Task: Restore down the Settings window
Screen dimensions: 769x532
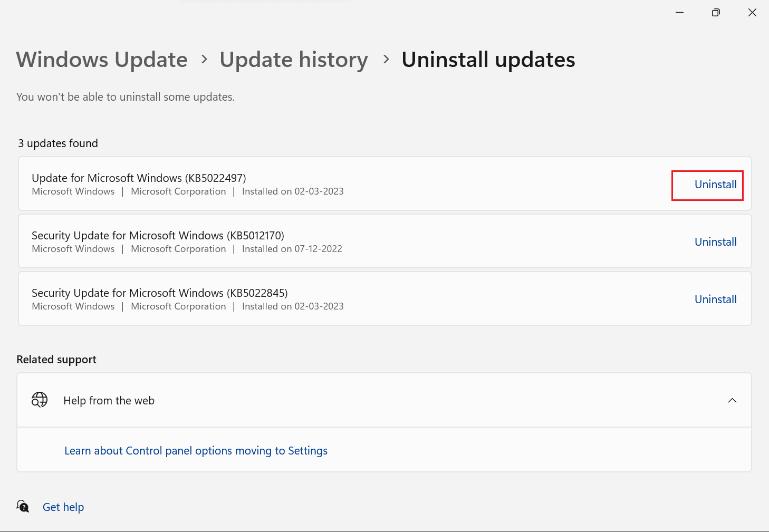Action: [x=716, y=13]
